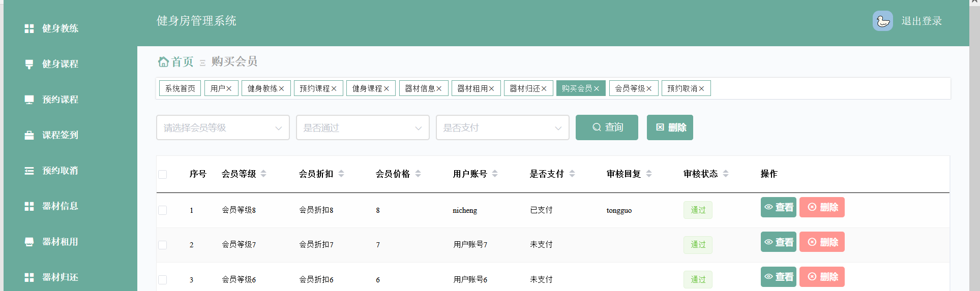Close the 购买会员 tab with its X
The image size is (980, 291).
(596, 88)
